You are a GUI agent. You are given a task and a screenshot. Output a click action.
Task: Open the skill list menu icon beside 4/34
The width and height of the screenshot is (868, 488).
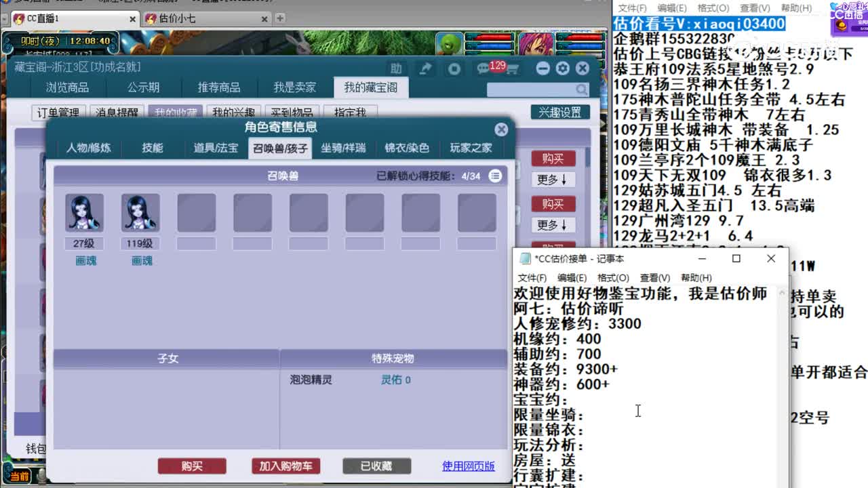[496, 176]
